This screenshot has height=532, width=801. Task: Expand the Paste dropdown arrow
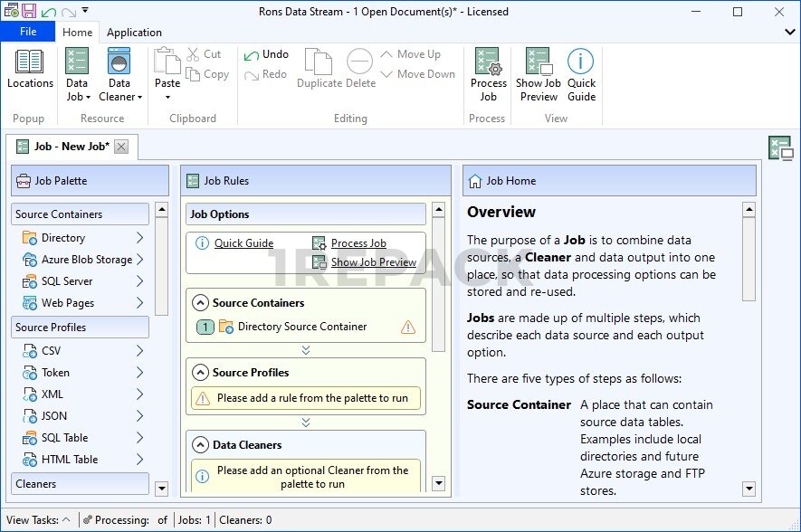click(x=167, y=97)
